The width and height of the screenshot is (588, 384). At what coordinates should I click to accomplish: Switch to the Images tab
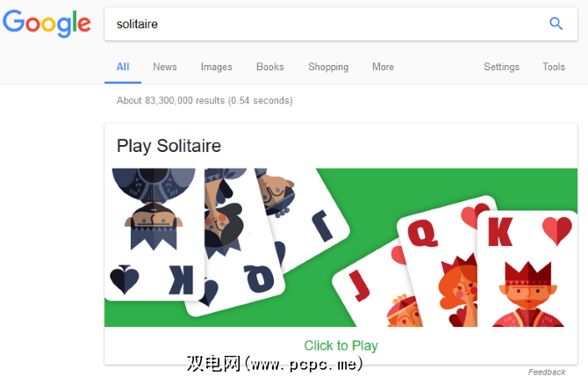[x=217, y=67]
